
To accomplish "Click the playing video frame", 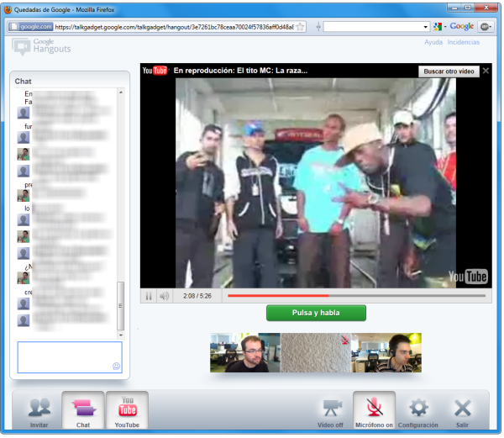I will click(316, 183).
